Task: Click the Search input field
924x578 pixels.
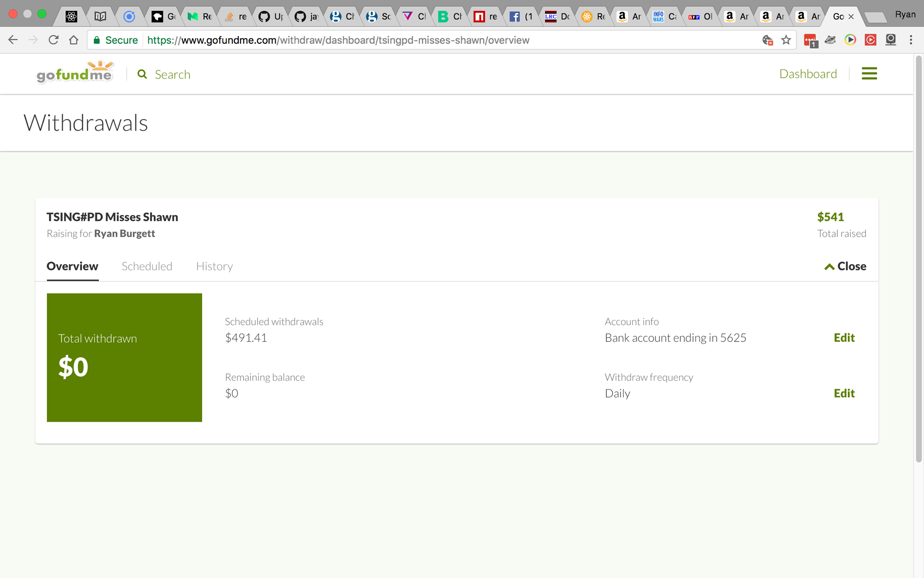Action: (172, 75)
